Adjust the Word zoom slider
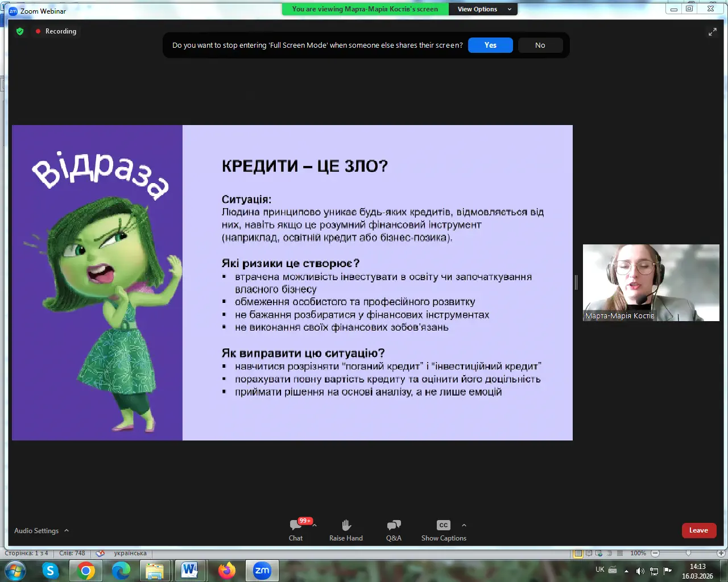728x582 pixels. [x=688, y=553]
